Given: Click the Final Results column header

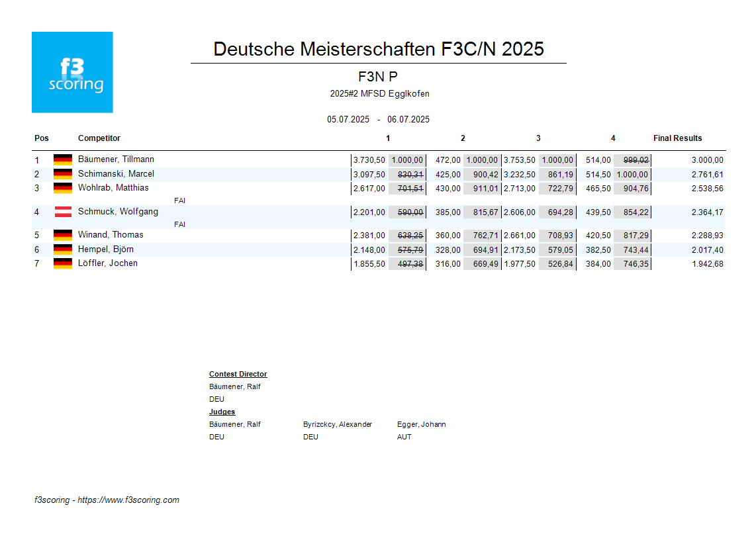Looking at the screenshot, I should [x=677, y=138].
